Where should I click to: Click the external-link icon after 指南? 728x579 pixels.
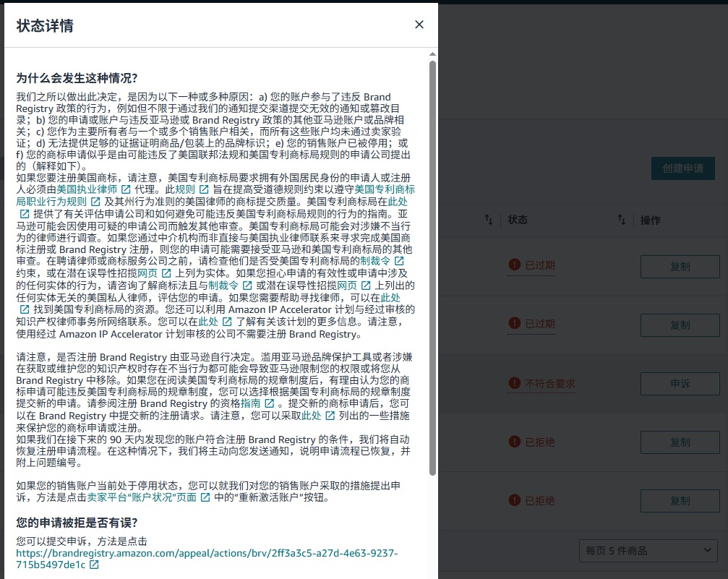tap(269, 403)
